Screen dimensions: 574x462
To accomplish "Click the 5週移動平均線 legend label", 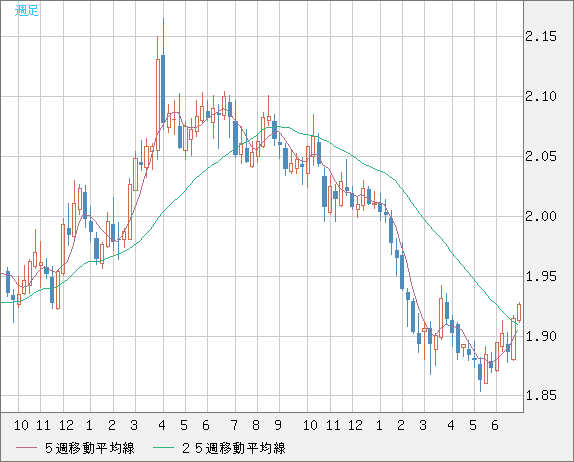I will (x=90, y=448).
